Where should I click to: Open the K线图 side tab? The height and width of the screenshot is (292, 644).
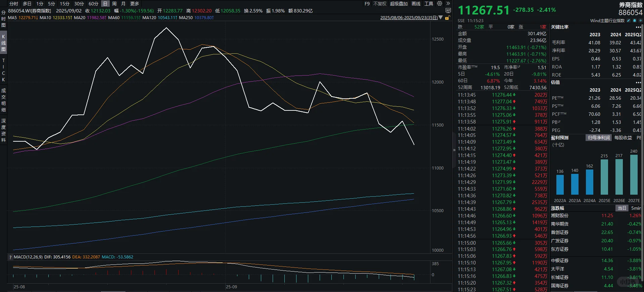[3, 43]
